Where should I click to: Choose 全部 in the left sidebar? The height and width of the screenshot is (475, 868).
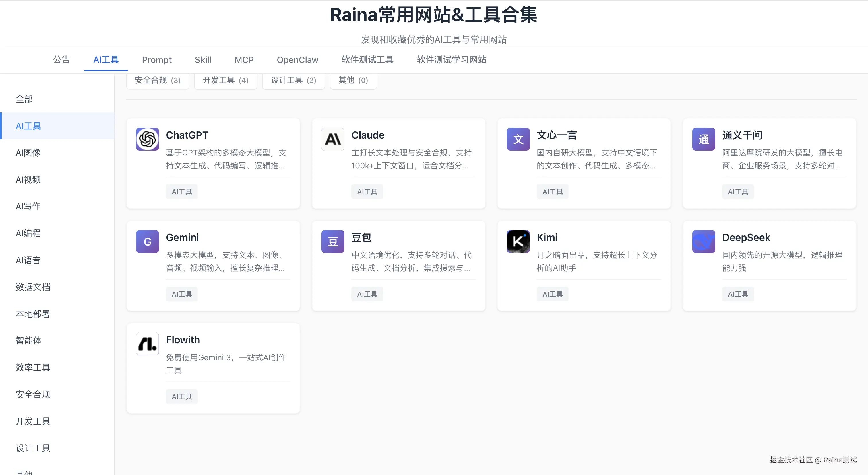click(24, 99)
